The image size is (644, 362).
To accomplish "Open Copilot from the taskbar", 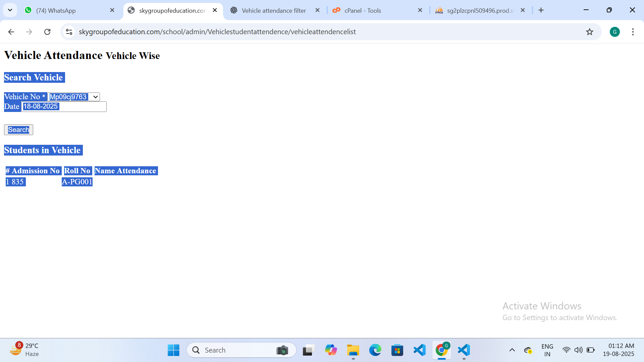I will pyautogui.click(x=331, y=350).
